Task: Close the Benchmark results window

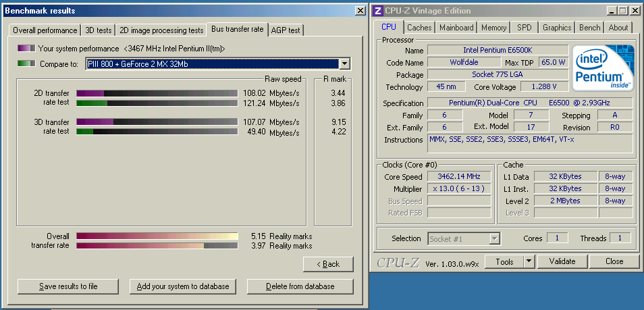Action: click(360, 11)
